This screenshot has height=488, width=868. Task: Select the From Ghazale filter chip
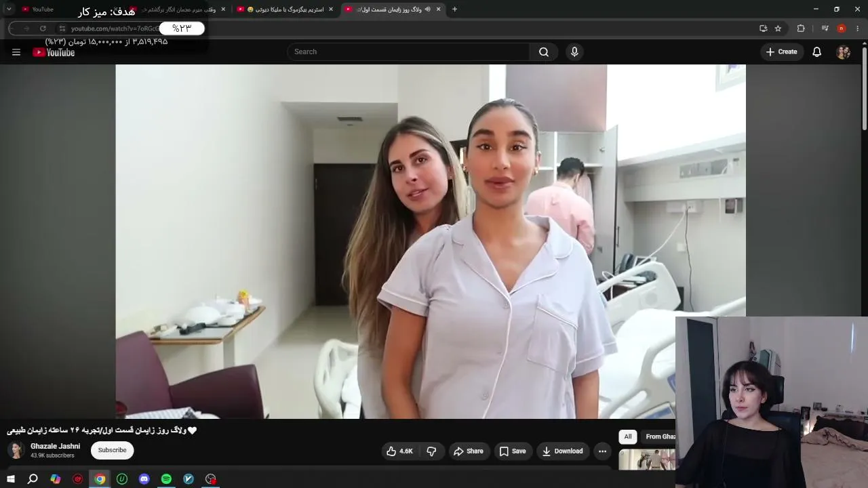659,437
